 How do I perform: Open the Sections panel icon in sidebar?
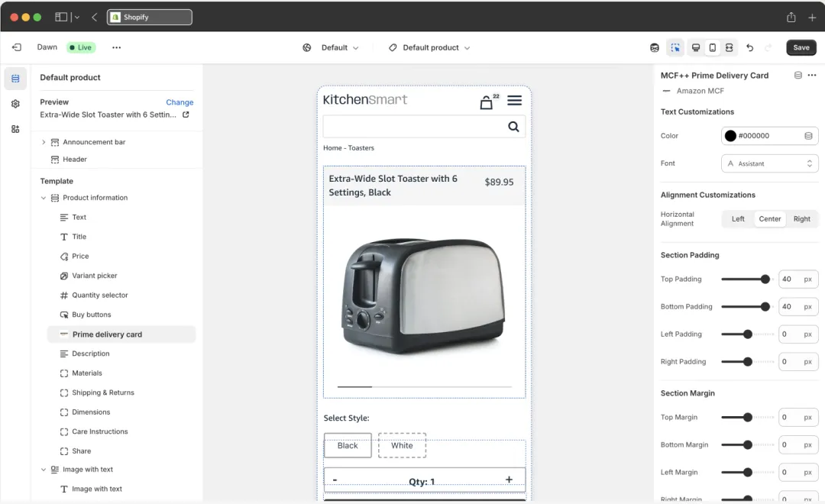pos(15,79)
